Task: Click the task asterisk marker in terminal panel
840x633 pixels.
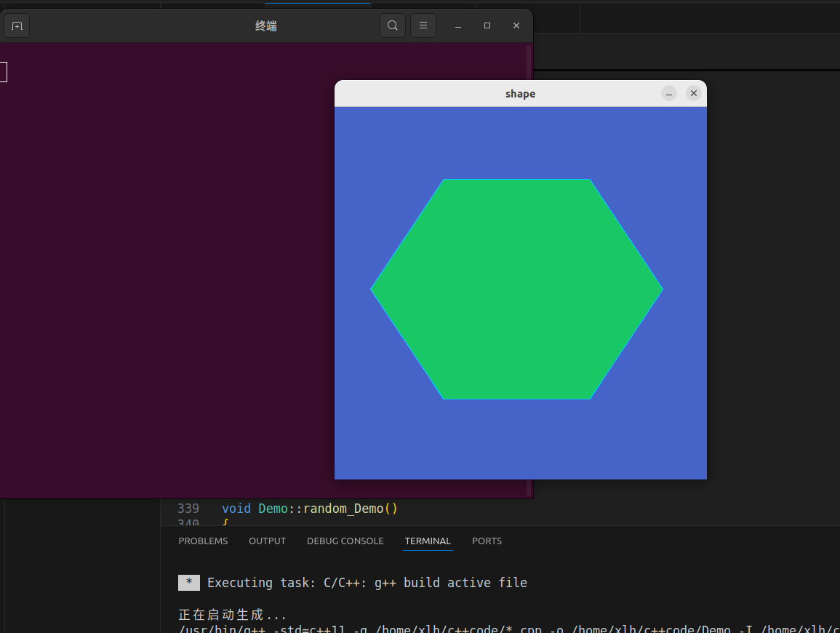Action: pyautogui.click(x=189, y=583)
